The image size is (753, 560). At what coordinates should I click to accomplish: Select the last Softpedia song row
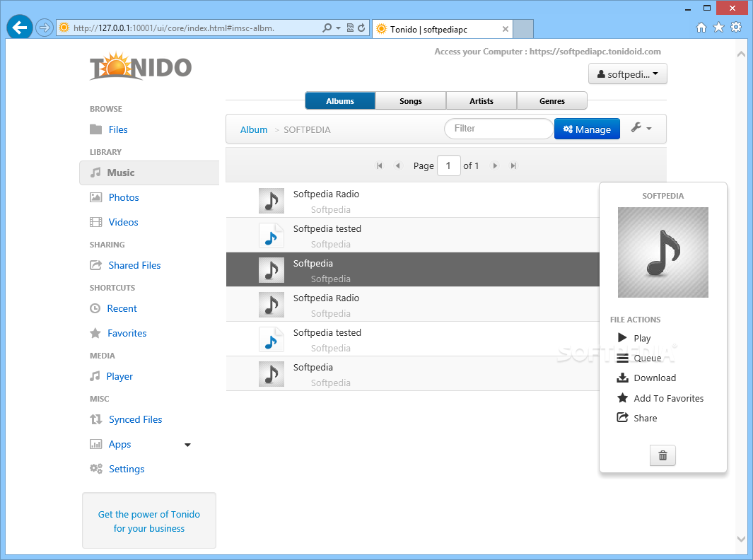click(x=413, y=373)
